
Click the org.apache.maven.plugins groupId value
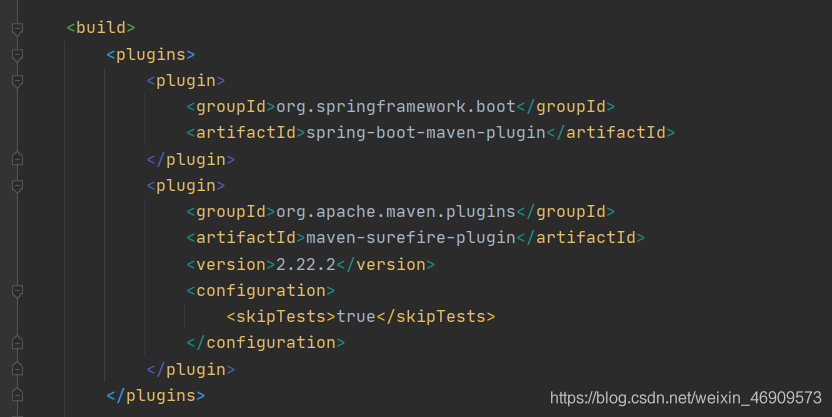396,212
